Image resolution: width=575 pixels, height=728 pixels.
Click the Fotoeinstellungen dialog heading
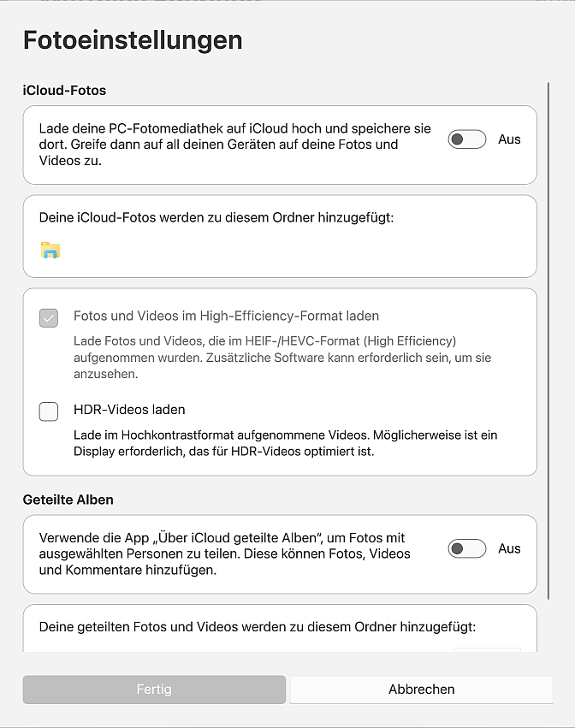[133, 40]
